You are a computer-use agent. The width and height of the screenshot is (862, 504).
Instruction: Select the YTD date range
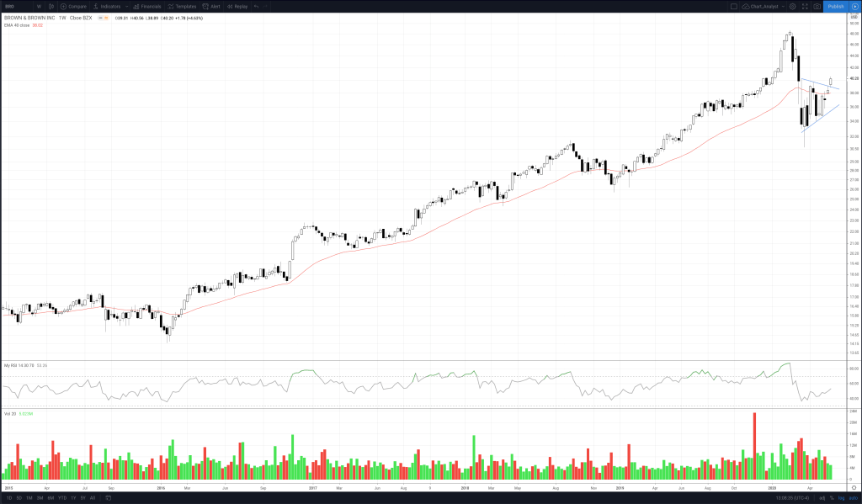tap(61, 498)
